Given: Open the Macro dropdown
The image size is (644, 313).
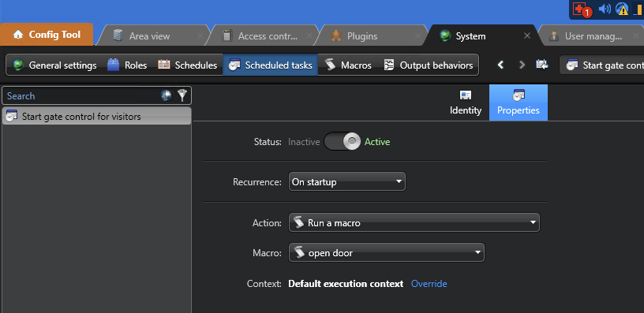Looking at the screenshot, I should tap(387, 253).
